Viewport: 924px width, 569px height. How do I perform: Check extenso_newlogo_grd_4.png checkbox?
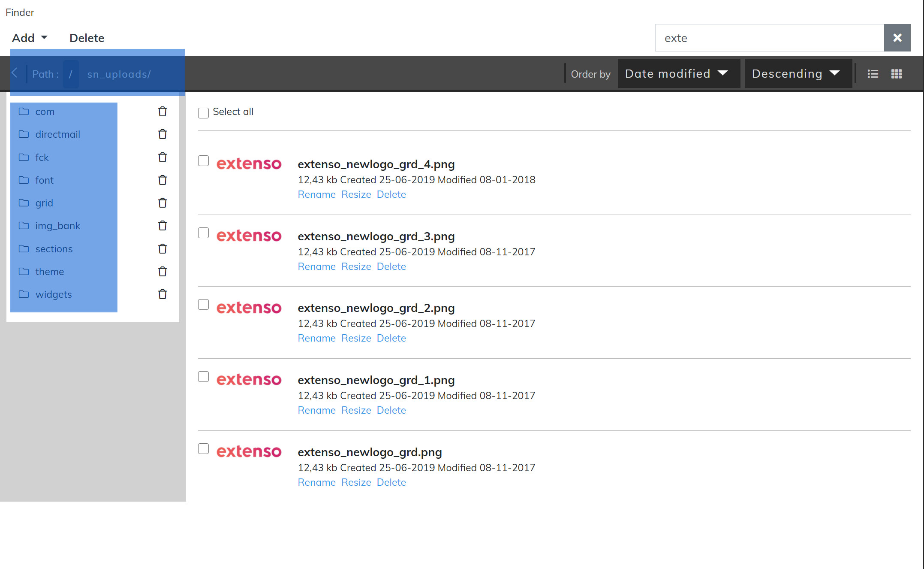(x=203, y=161)
